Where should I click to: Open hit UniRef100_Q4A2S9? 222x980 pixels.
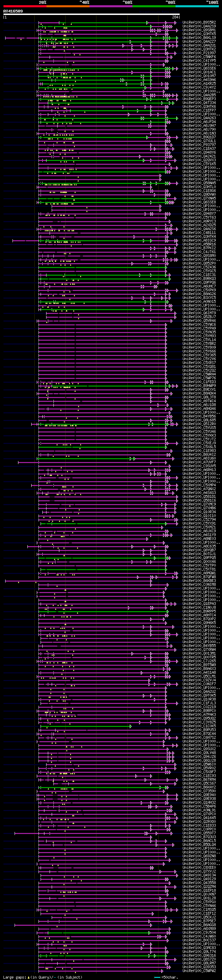coord(199,26)
